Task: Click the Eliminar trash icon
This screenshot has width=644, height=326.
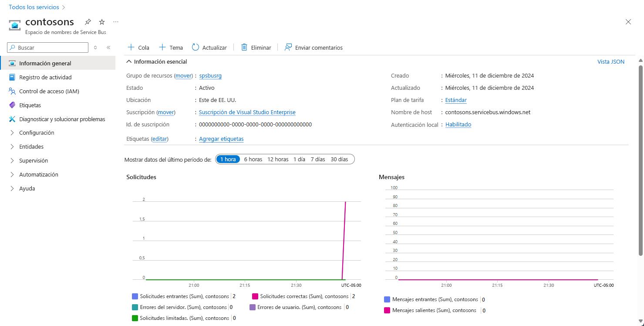Action: [x=244, y=47]
